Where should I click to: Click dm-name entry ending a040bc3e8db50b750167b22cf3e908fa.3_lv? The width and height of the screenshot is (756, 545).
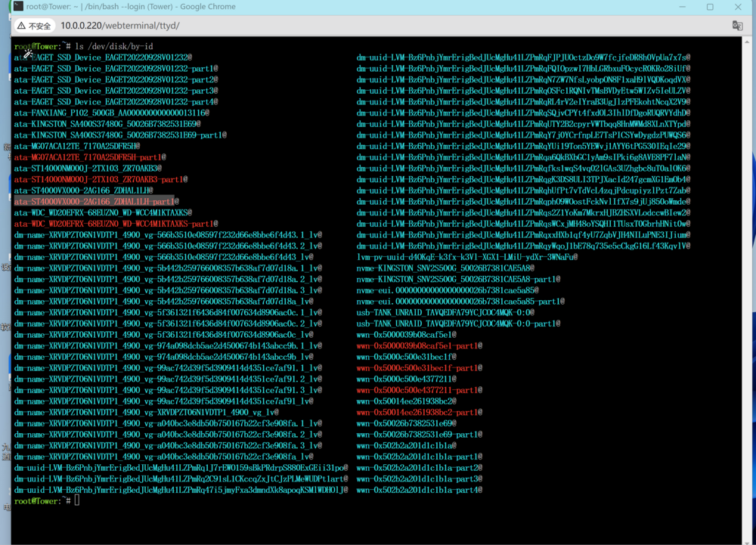pyautogui.click(x=168, y=446)
